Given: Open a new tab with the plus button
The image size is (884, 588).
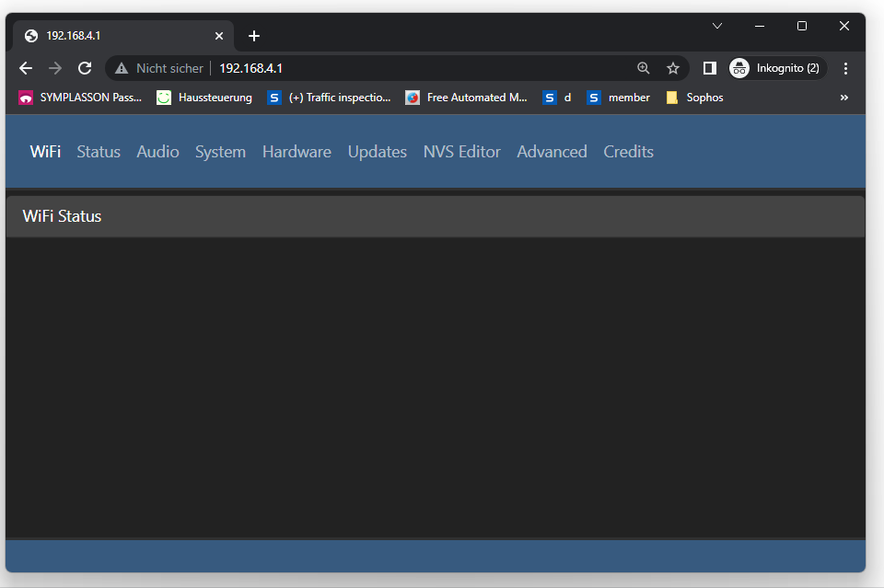Looking at the screenshot, I should click(x=254, y=36).
